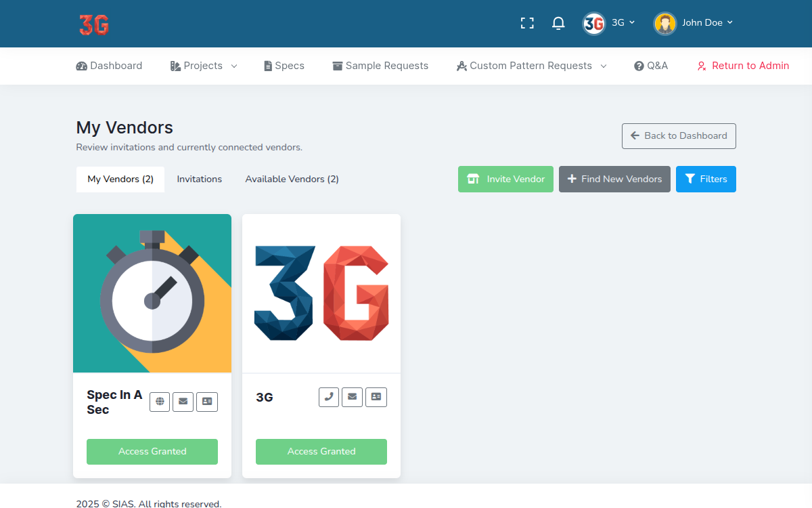The width and height of the screenshot is (812, 508).
Task: Switch to the Invitations tab
Action: click(x=200, y=179)
